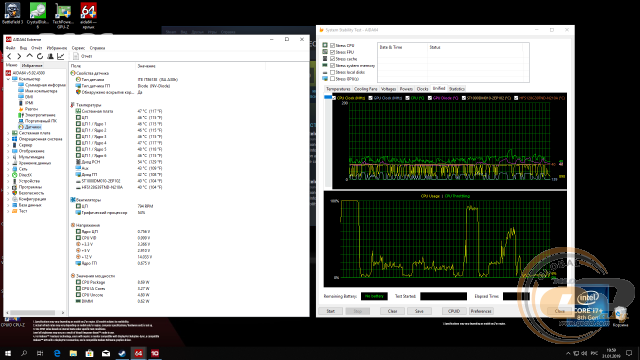
Task: Toggle the Stress cache checkbox
Action: point(333,59)
